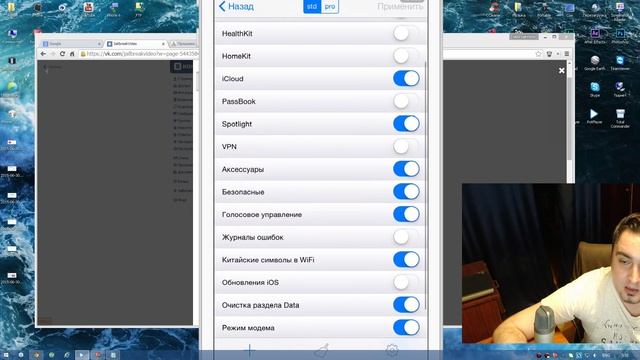Click the phone list scrollbar
Screen dimensions: 640x360
(x=426, y=186)
